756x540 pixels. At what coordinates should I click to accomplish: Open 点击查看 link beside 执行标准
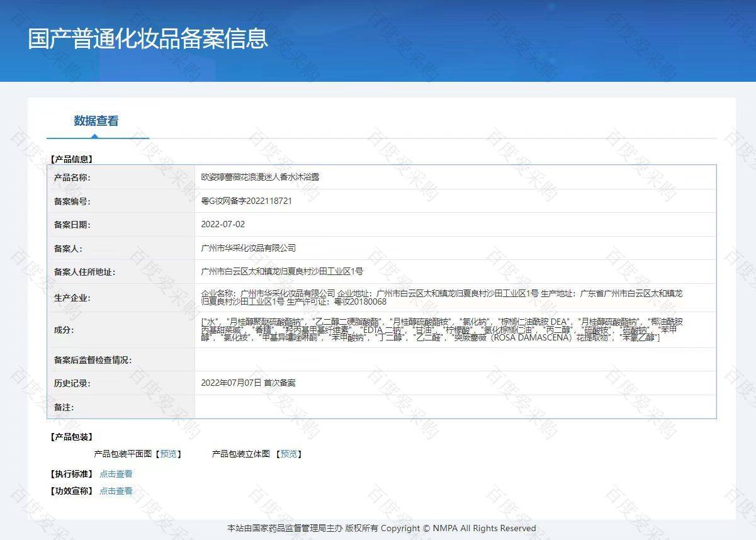tap(116, 474)
